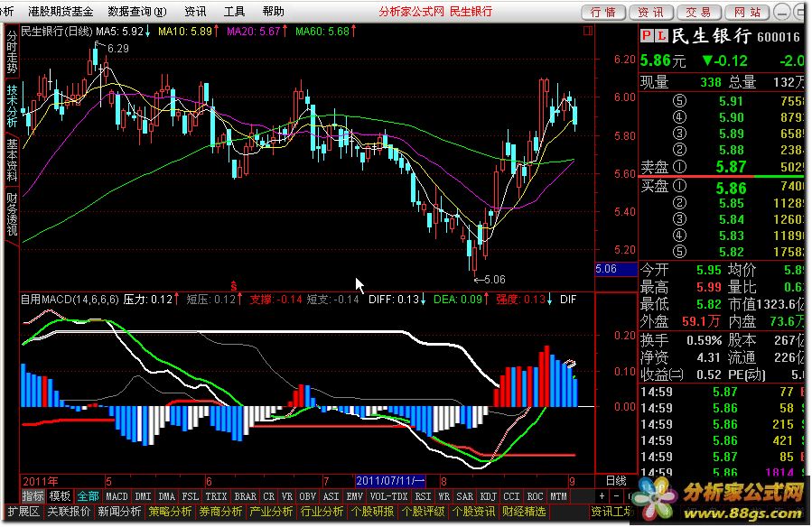Select the FSL indicator
812x527 pixels.
click(191, 496)
